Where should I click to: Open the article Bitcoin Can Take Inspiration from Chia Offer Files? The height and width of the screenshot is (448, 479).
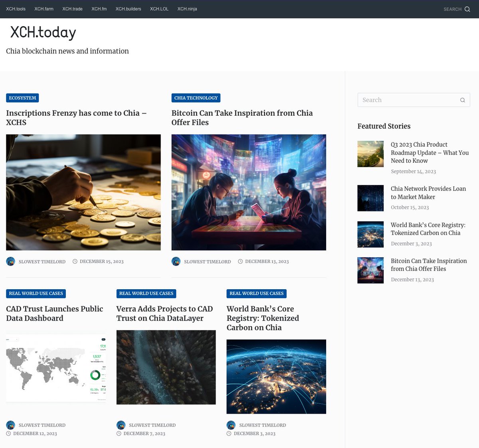(242, 118)
